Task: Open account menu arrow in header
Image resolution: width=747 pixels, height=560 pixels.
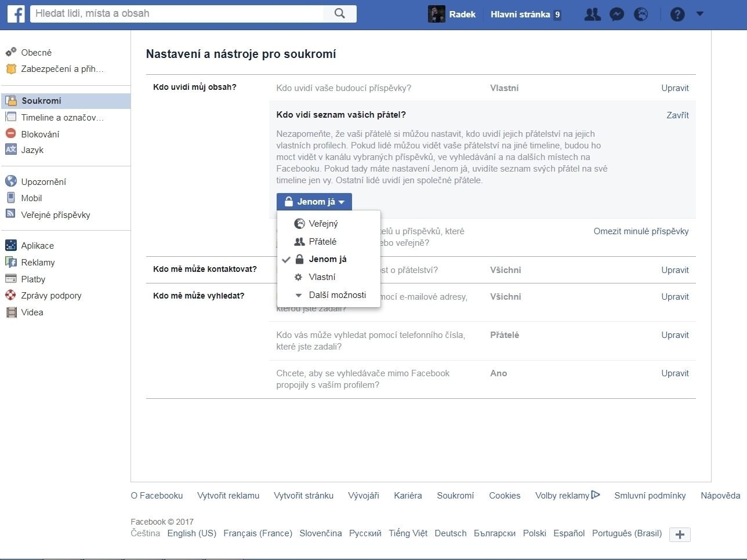Action: point(699,13)
